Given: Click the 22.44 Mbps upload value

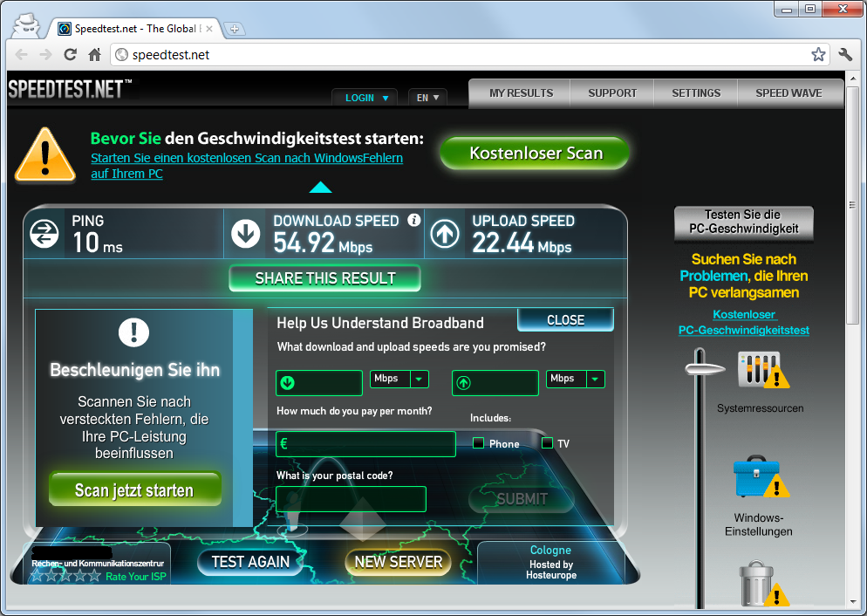Looking at the screenshot, I should pyautogui.click(x=522, y=243).
